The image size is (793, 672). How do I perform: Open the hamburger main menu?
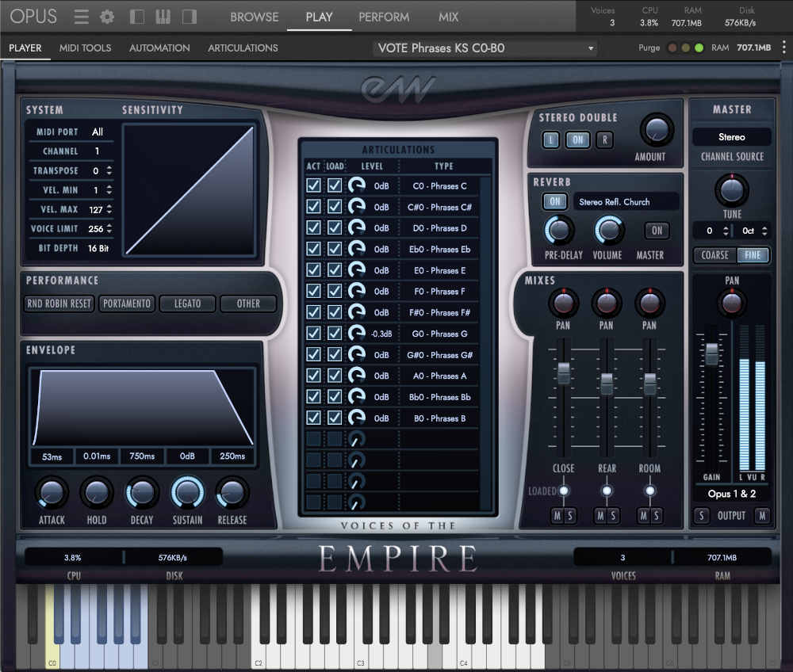coord(81,17)
